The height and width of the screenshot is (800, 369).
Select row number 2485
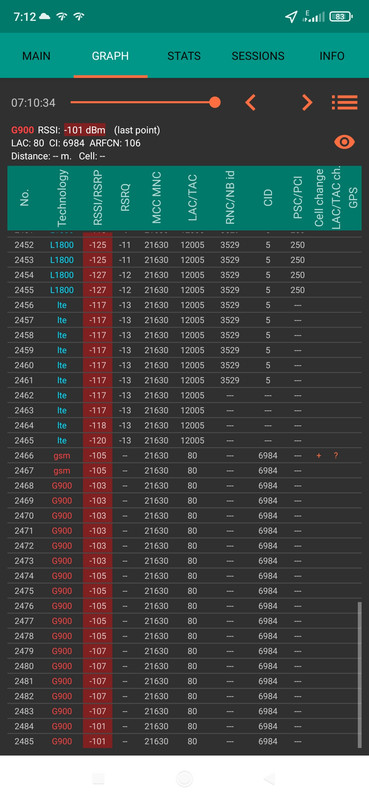point(184,741)
